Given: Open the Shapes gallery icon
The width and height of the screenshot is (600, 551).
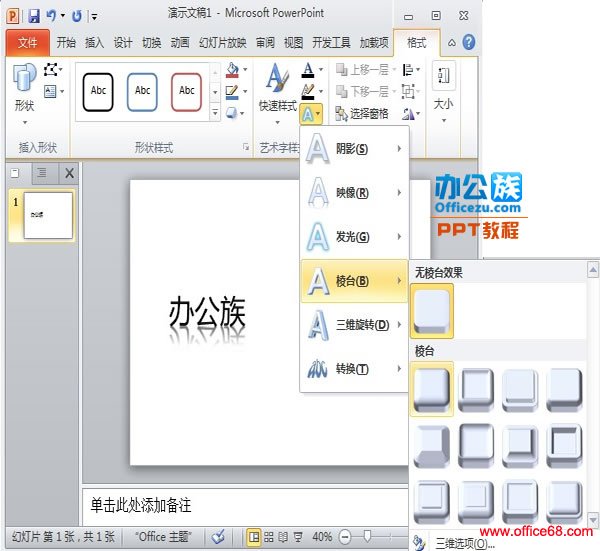Looking at the screenshot, I should [x=24, y=77].
